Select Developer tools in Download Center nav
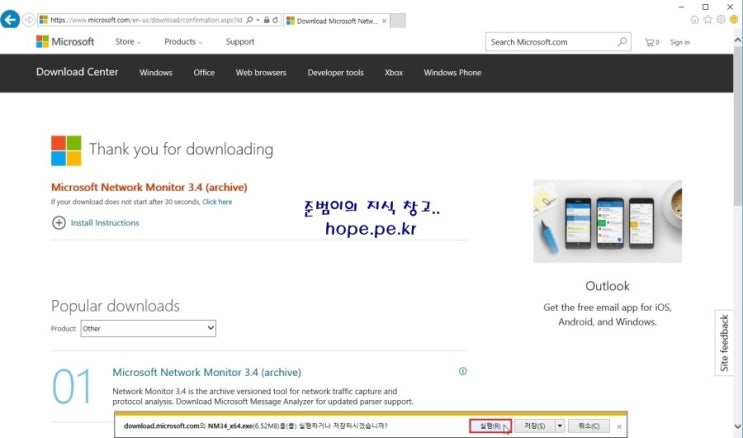743x438 pixels. (335, 73)
